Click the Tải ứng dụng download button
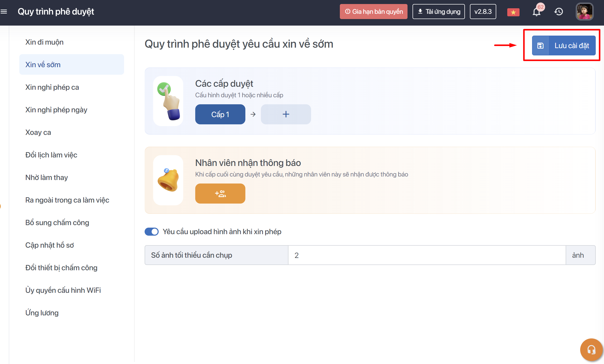This screenshot has width=604, height=364. pos(438,12)
